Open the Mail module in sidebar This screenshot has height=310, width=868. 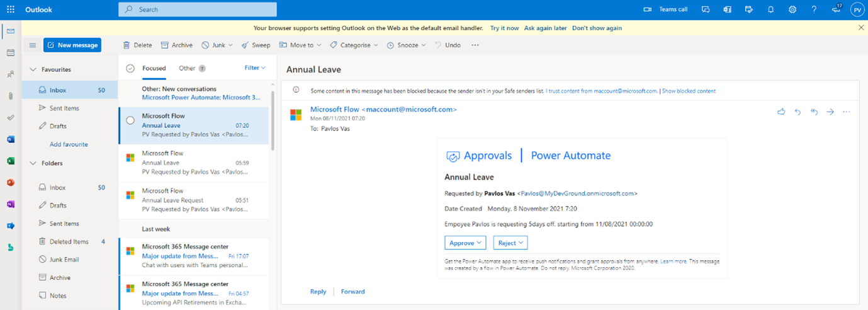11,32
